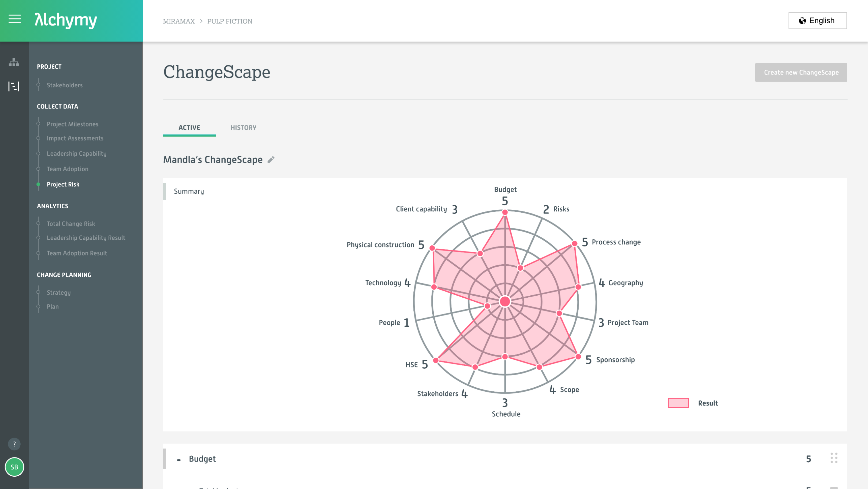The image size is (868, 489).
Task: Click the organization hierarchy sidebar icon
Action: pos(14,62)
